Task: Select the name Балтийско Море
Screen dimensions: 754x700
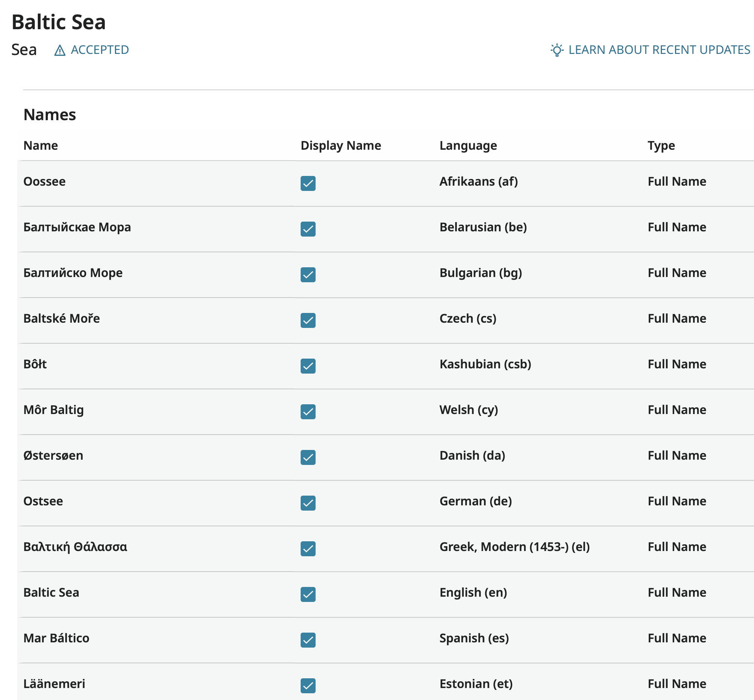Action: 73,273
